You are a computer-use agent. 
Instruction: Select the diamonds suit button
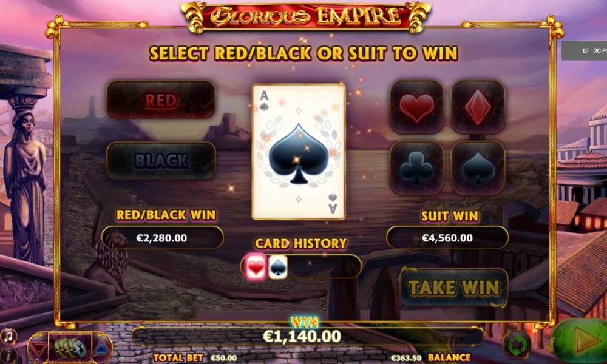[x=478, y=107]
